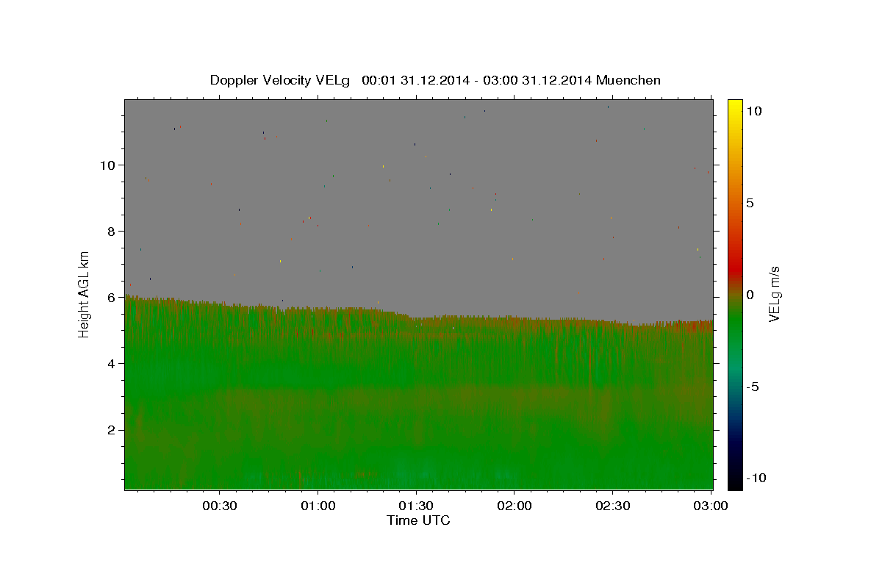Viewport: 882px width, 588px height.
Task: Click the height tick label 4
Action: (111, 363)
